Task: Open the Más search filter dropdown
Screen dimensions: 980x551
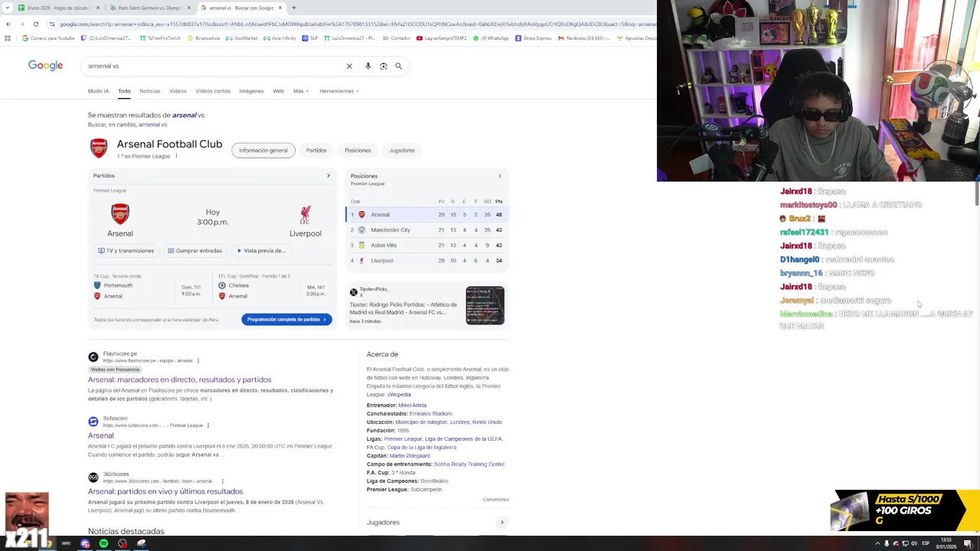Action: pos(301,91)
